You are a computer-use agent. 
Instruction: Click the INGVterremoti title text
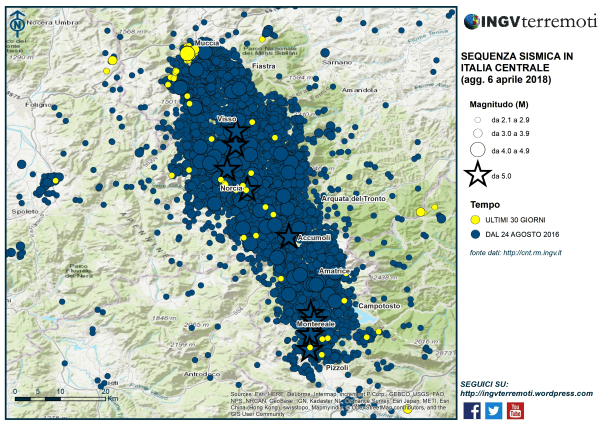coord(539,22)
